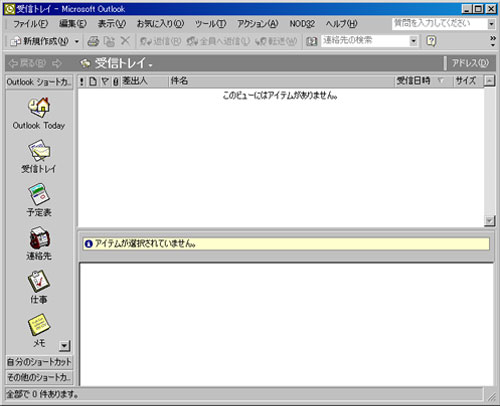Open the ツール menu
This screenshot has height=406, width=500.
210,24
